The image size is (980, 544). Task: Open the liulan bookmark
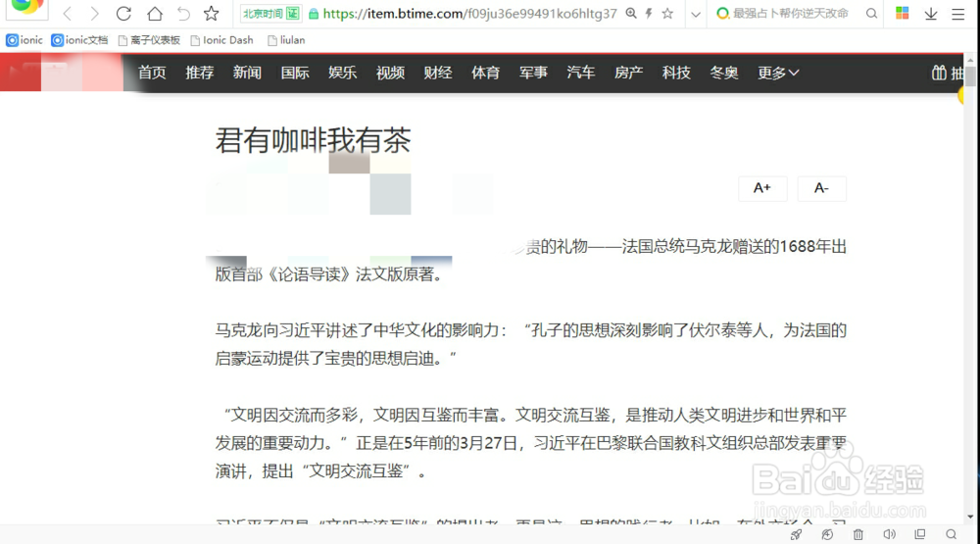coord(286,40)
